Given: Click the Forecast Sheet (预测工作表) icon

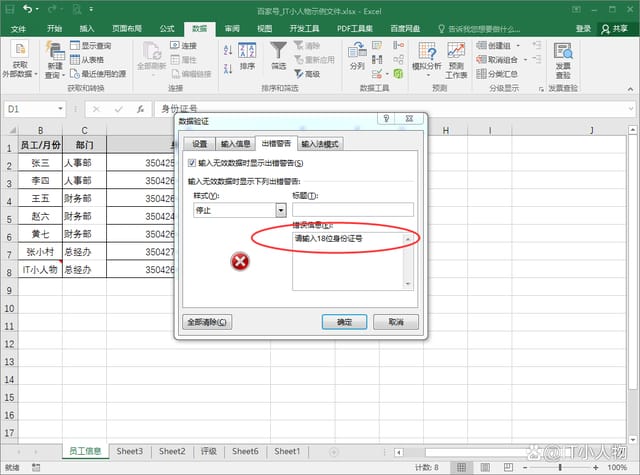Looking at the screenshot, I should (456, 60).
